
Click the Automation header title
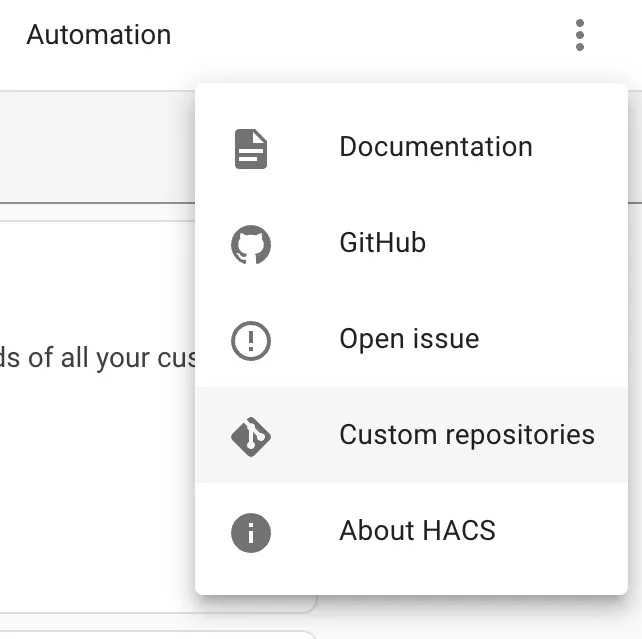[x=99, y=35]
